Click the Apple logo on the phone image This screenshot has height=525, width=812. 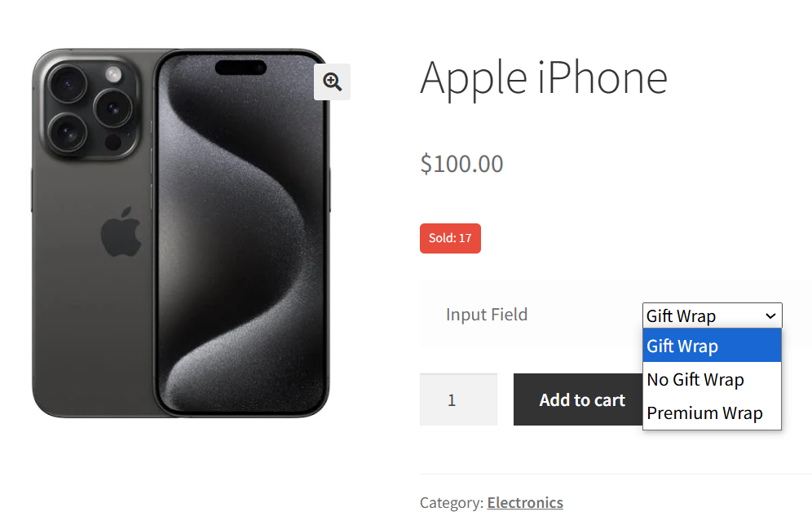pos(121,236)
